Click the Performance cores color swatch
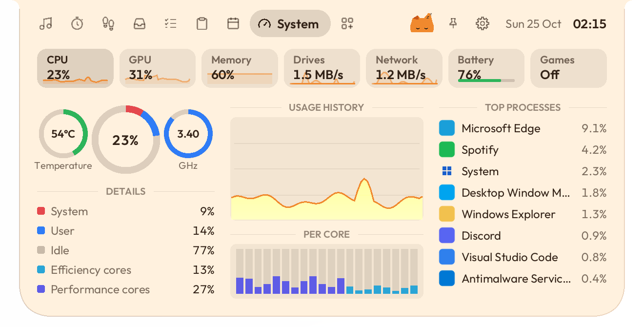 [41, 289]
